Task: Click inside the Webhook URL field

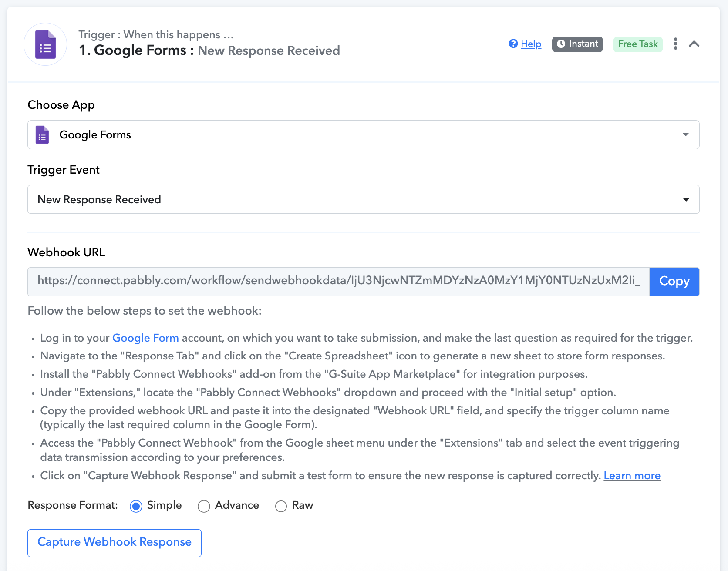Action: (x=338, y=282)
